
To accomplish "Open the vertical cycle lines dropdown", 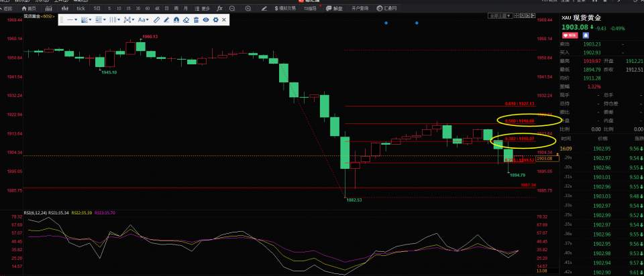I will point(115,19).
